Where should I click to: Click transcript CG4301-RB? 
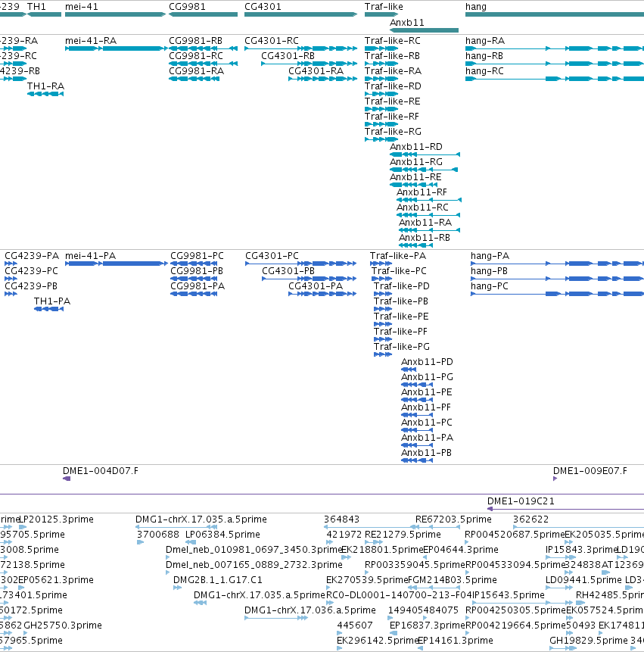[309, 64]
